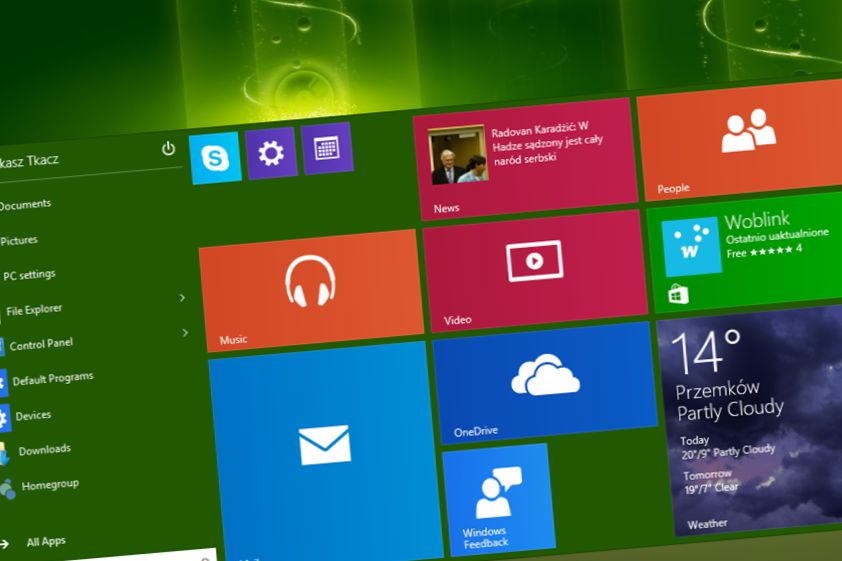Click the news photo thumbnail
Image resolution: width=842 pixels, height=561 pixels.
coord(458,155)
